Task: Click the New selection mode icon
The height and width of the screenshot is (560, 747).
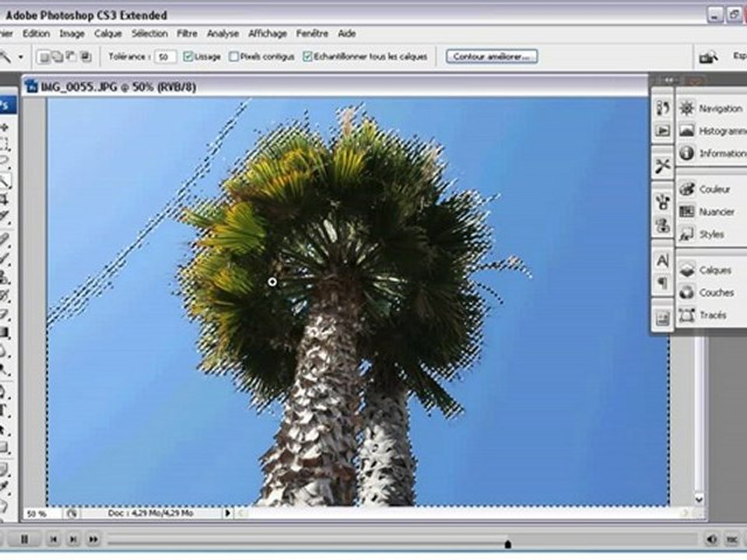Action: [44, 57]
